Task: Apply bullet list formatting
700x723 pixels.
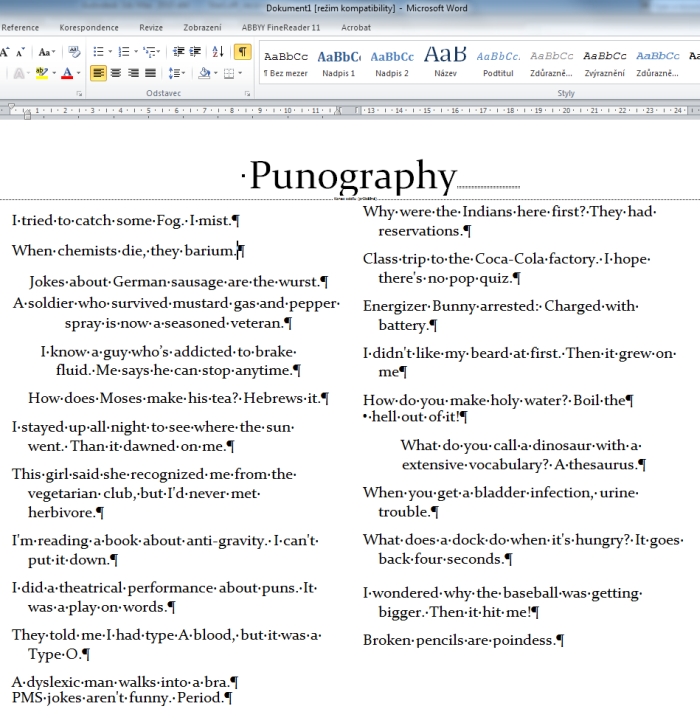Action: tap(98, 52)
